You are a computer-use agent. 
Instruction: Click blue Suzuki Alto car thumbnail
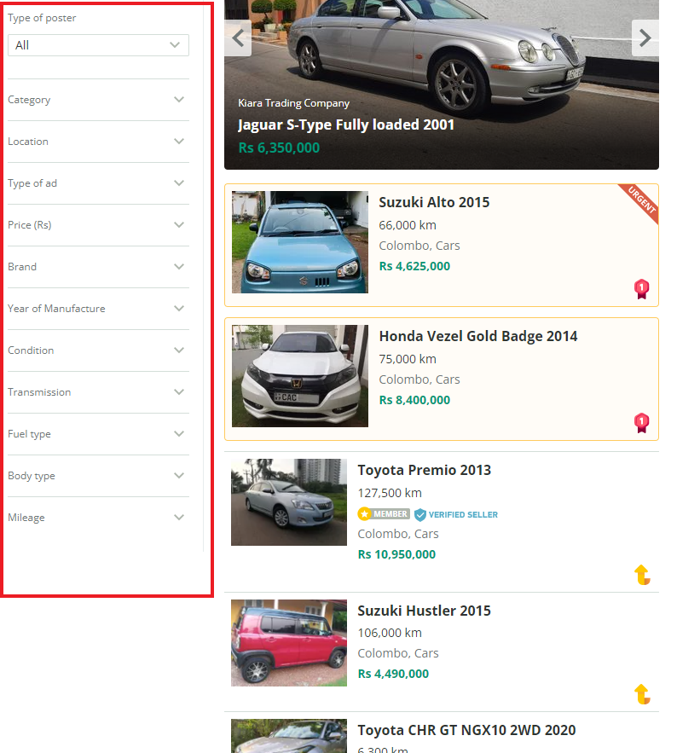300,242
